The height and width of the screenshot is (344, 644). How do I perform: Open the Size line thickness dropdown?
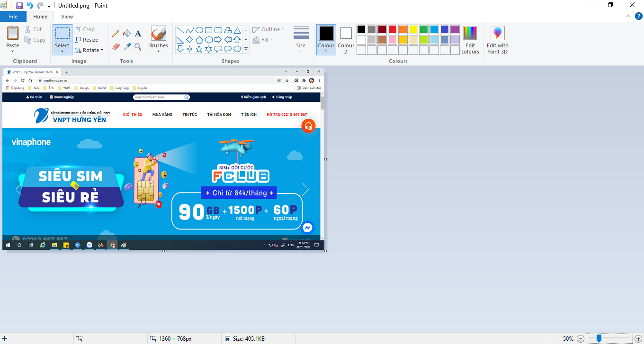[x=301, y=39]
